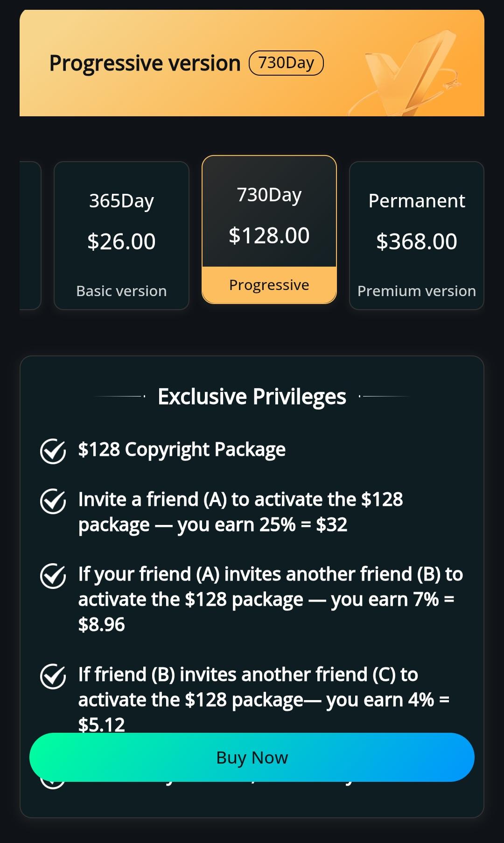The image size is (504, 843).
Task: Click the $128 Copyright Package text
Action: coord(182,449)
